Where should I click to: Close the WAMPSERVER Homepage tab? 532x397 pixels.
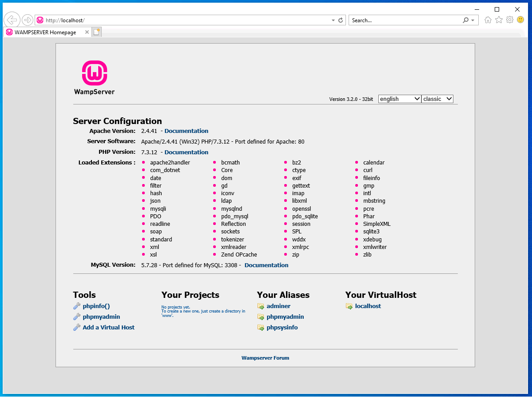87,32
